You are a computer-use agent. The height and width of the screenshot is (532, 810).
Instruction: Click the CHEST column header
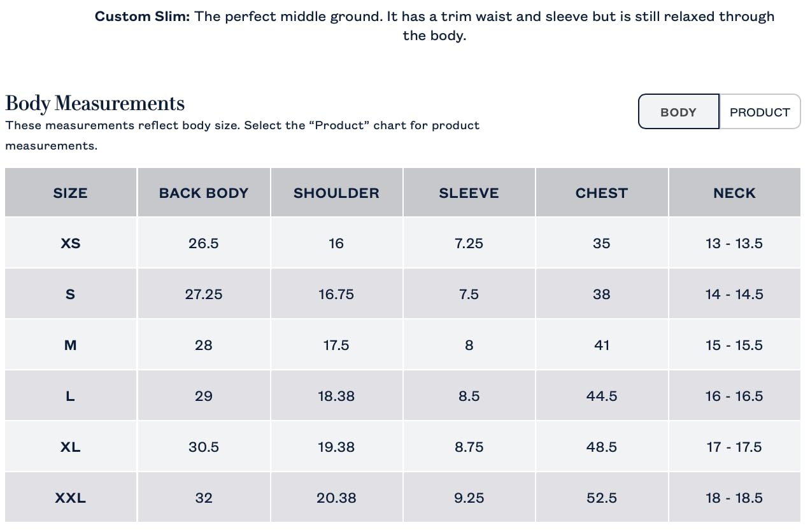click(601, 193)
